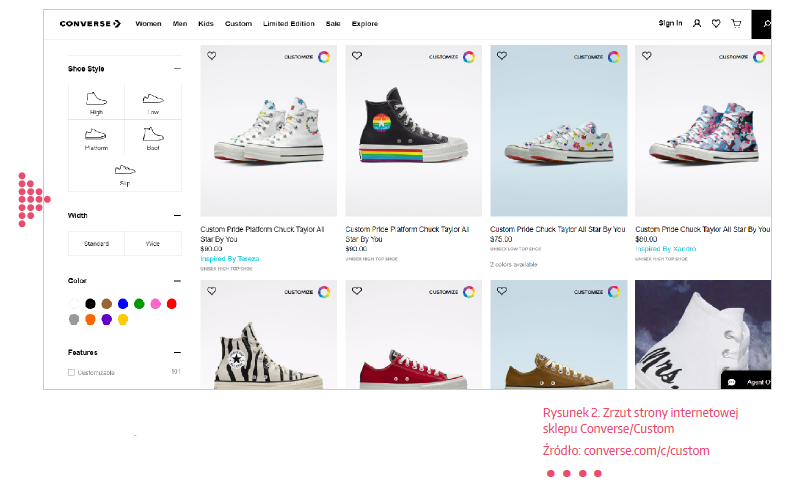791x482 pixels.
Task: Favorite the rainbow platform black shoe
Action: [x=357, y=56]
